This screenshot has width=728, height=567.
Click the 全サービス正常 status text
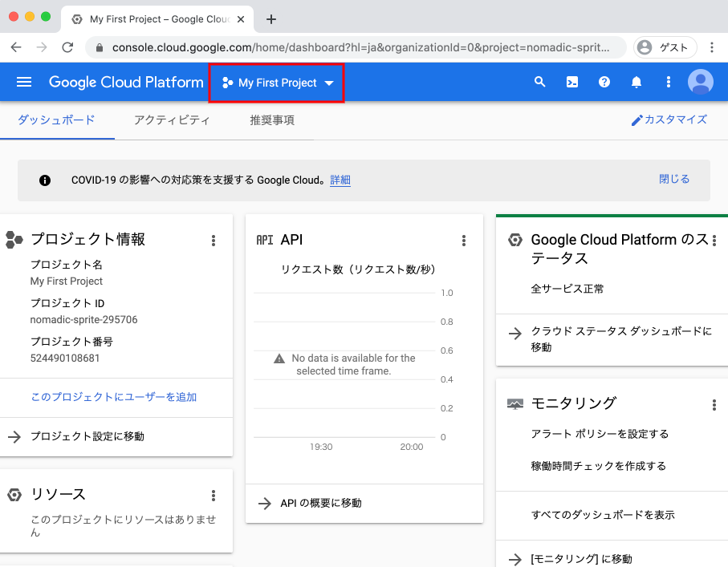click(x=567, y=289)
